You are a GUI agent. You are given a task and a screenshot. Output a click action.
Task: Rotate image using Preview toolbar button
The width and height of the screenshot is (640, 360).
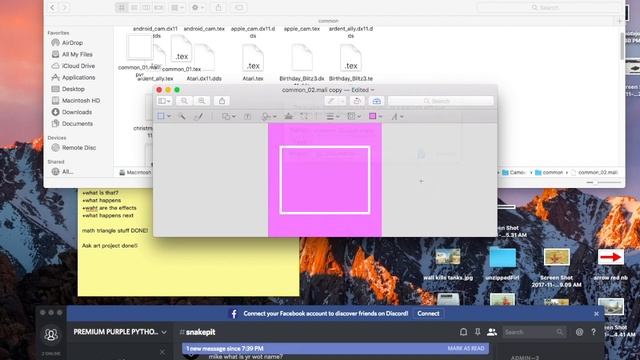click(x=357, y=101)
